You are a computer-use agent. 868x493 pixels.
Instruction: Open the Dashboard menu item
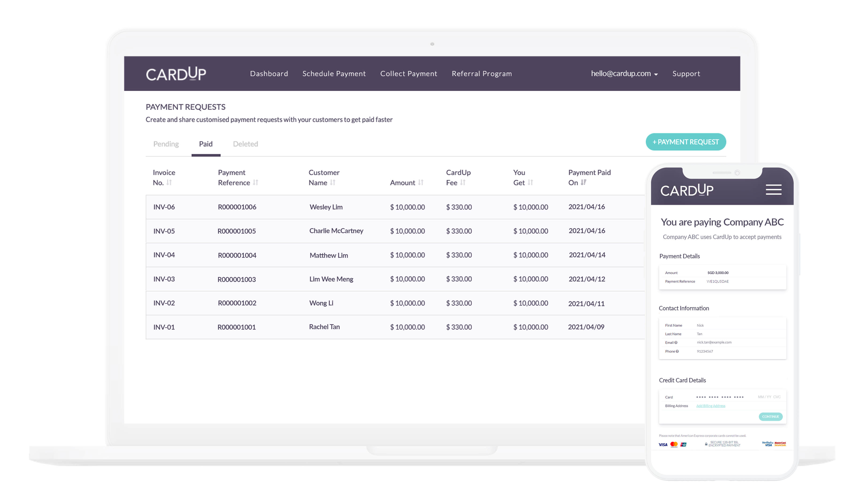(269, 73)
